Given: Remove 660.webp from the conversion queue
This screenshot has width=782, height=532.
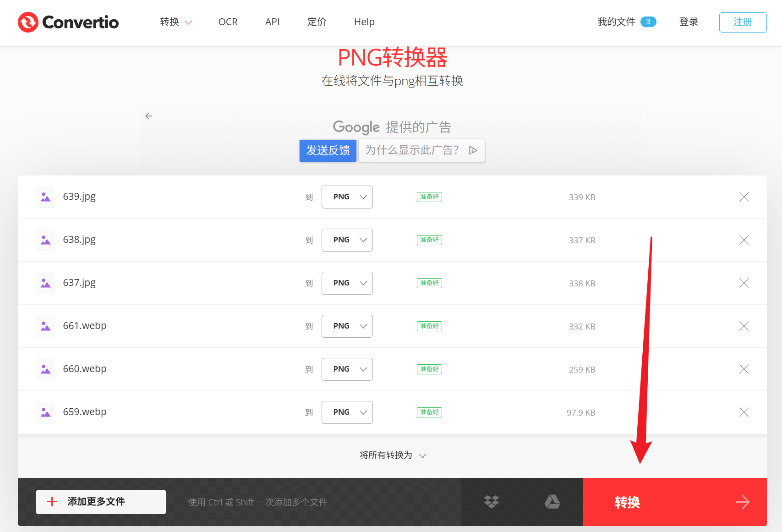Looking at the screenshot, I should (744, 369).
